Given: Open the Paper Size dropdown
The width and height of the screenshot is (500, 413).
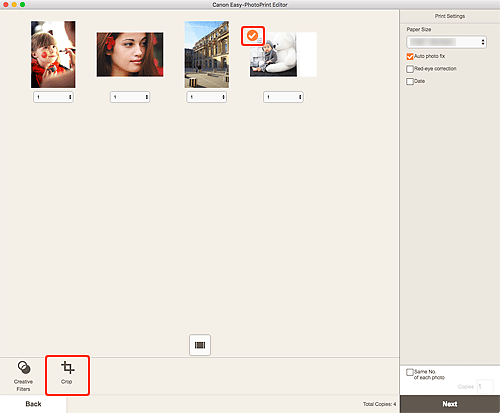Looking at the screenshot, I should tap(446, 42).
